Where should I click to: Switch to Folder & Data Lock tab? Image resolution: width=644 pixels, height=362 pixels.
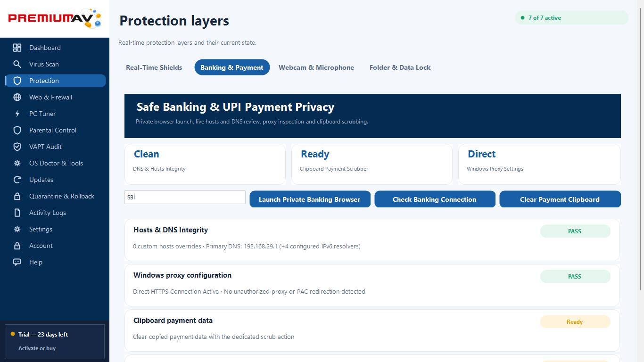[400, 67]
